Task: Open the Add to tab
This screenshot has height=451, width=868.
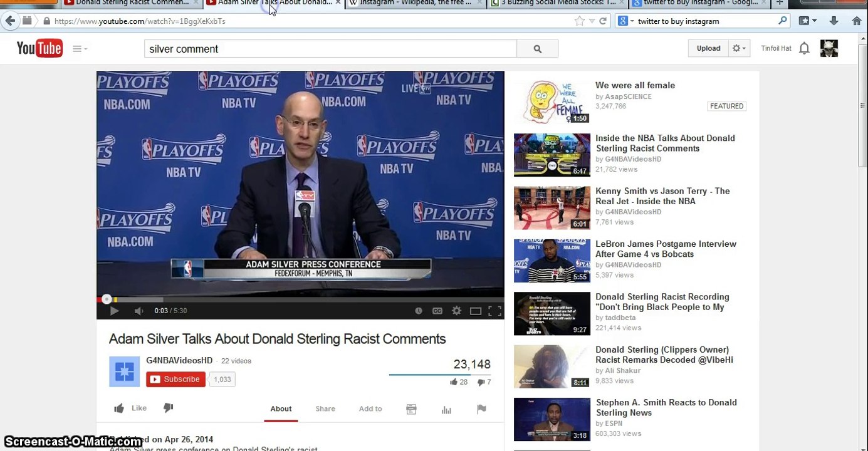Action: [370, 408]
